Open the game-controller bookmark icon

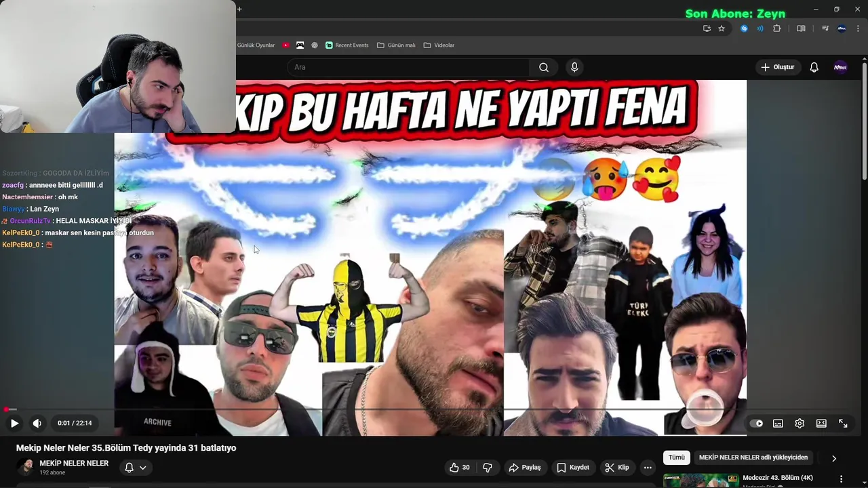coord(300,45)
